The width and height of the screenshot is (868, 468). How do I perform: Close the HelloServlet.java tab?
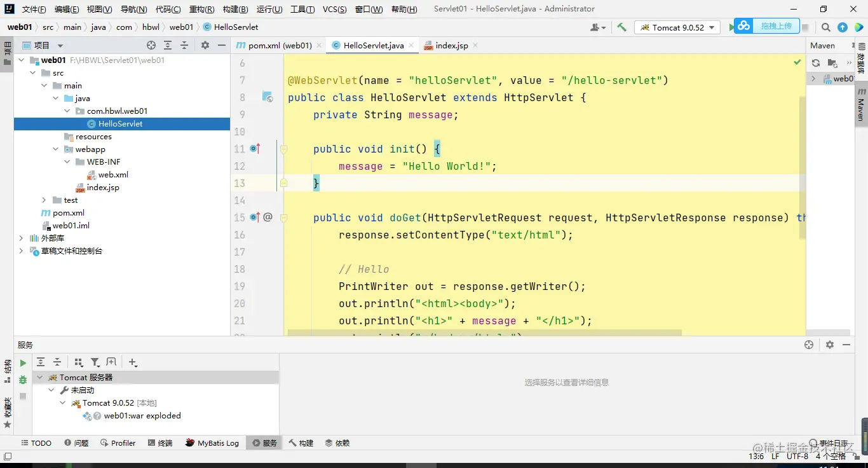411,46
